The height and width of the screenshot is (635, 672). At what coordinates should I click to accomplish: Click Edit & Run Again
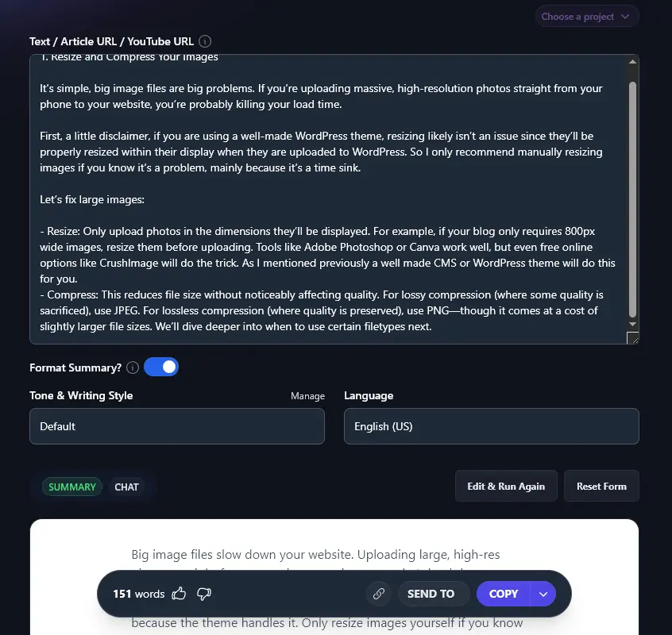pyautogui.click(x=506, y=486)
